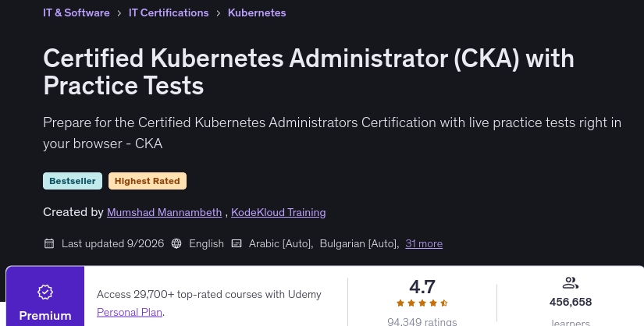Open KodeKloud Training instructor profile
The width and height of the screenshot is (644, 326).
coord(279,212)
